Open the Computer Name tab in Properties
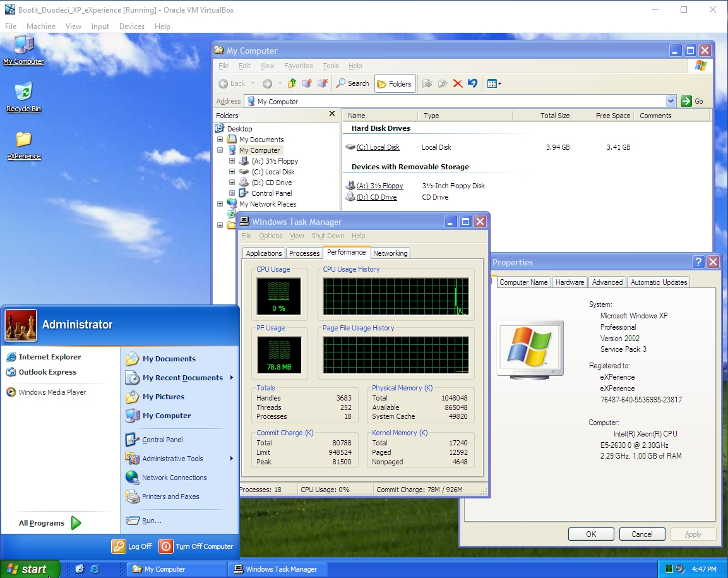 (523, 282)
